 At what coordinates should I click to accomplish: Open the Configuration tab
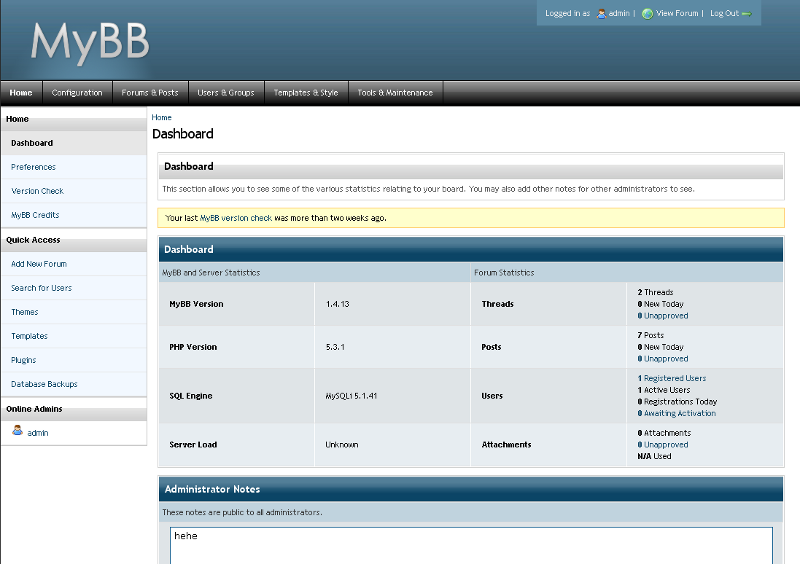coord(77,93)
